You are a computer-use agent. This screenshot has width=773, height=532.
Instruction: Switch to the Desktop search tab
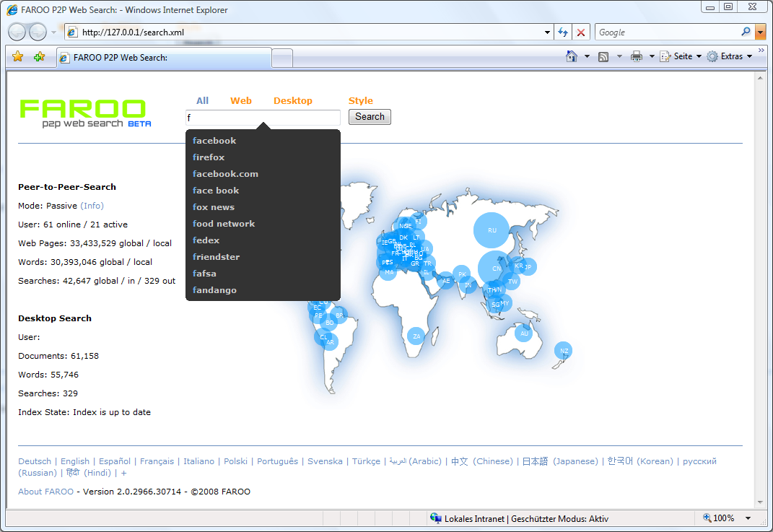click(x=293, y=100)
